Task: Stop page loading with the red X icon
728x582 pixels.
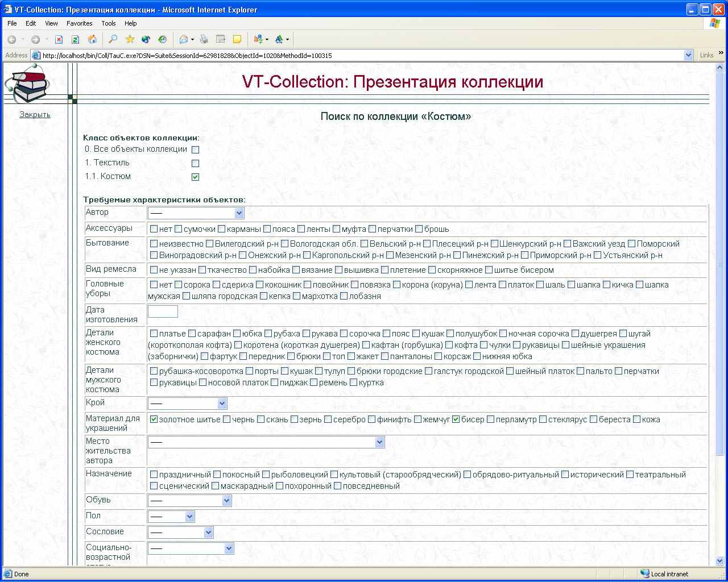Action: pos(59,39)
